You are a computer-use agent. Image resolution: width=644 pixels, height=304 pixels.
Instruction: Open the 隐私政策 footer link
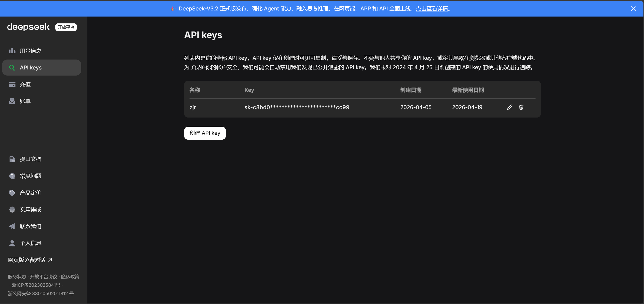70,277
